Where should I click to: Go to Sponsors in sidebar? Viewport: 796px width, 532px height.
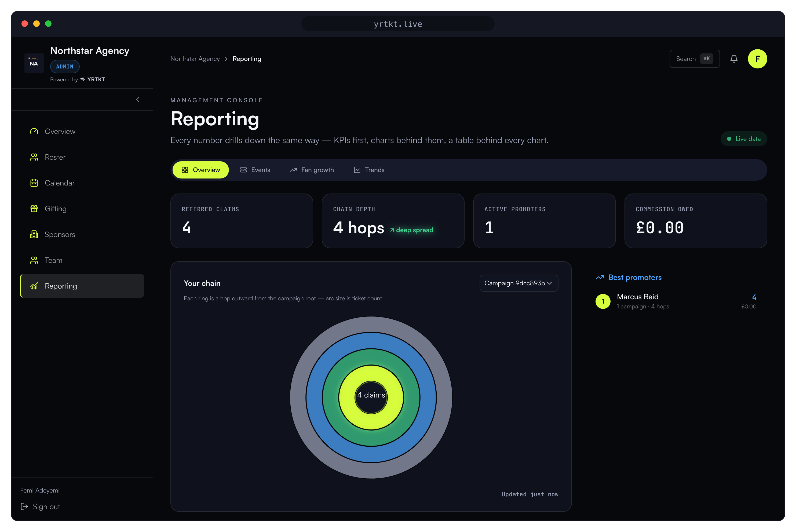[82, 234]
